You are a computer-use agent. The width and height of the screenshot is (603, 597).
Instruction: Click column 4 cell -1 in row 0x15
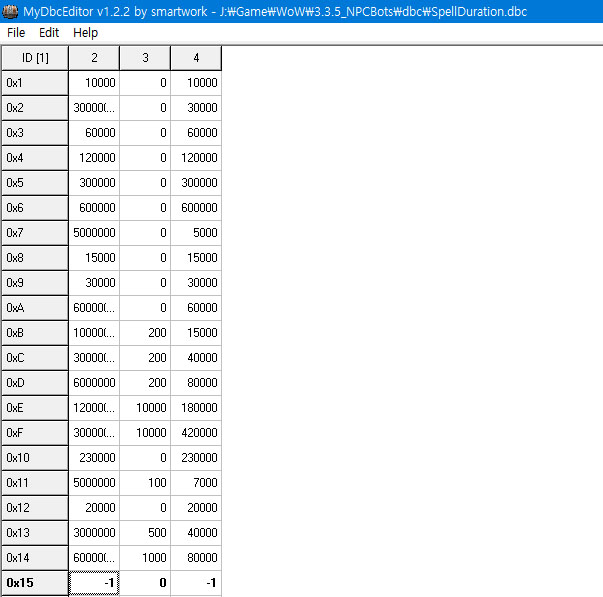(x=196, y=583)
